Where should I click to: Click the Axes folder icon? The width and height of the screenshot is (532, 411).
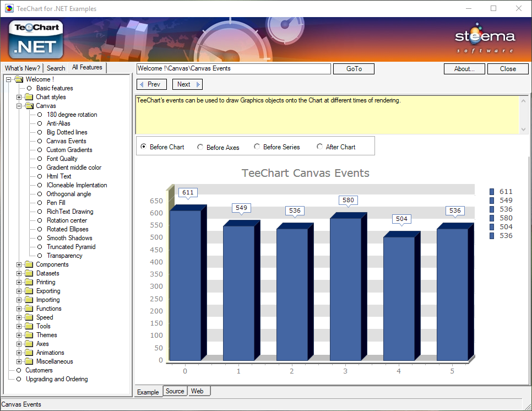click(29, 344)
